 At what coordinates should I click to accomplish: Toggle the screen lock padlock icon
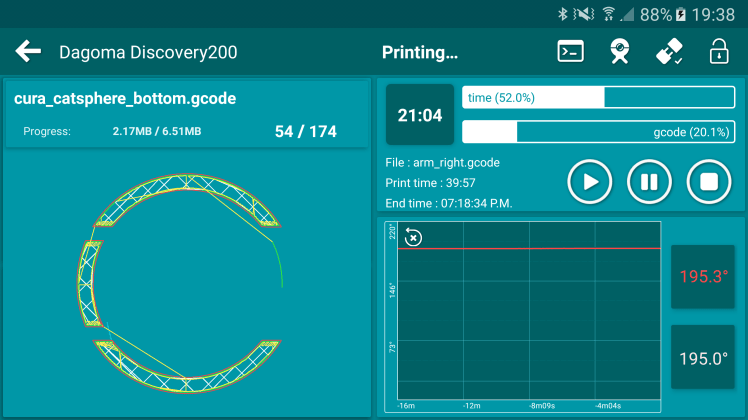[x=718, y=52]
